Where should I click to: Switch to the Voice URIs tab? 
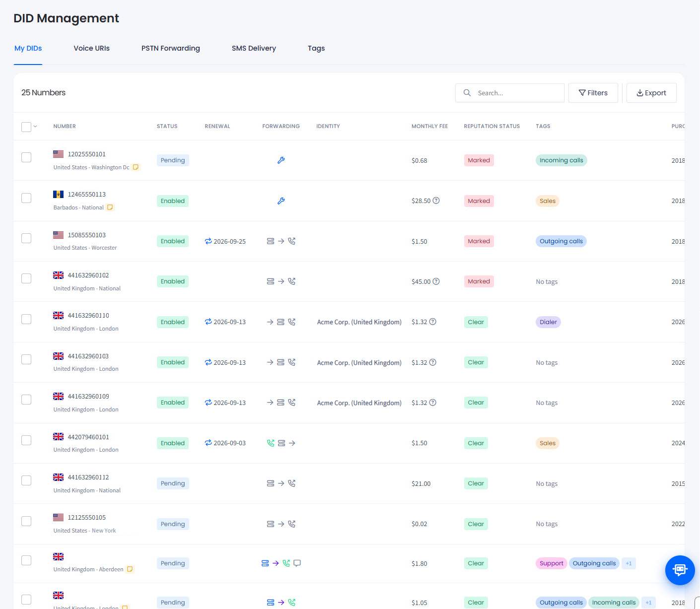coord(91,48)
